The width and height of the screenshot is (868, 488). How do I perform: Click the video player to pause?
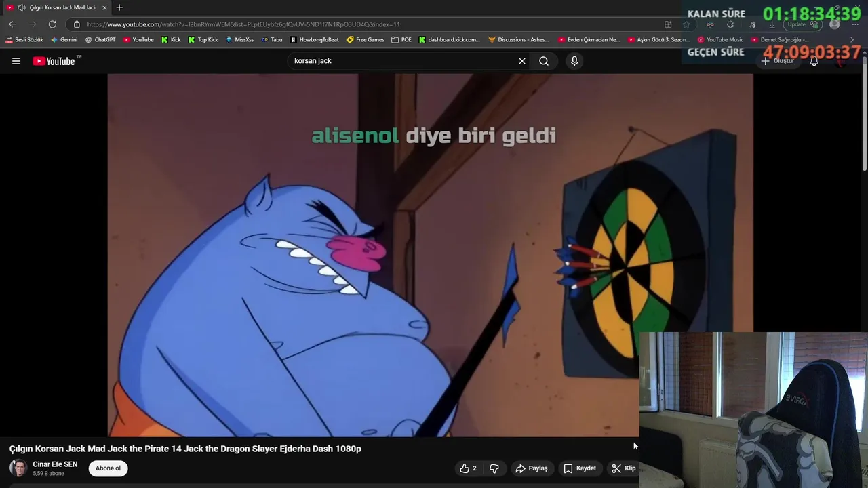(430, 255)
